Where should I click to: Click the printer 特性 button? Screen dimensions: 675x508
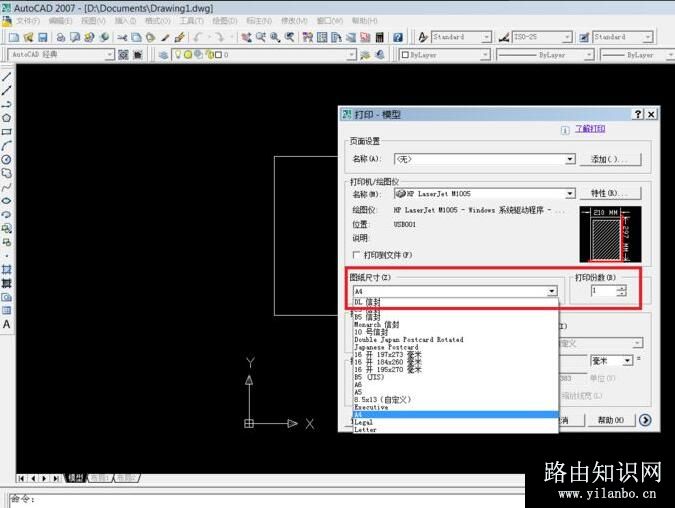[610, 193]
